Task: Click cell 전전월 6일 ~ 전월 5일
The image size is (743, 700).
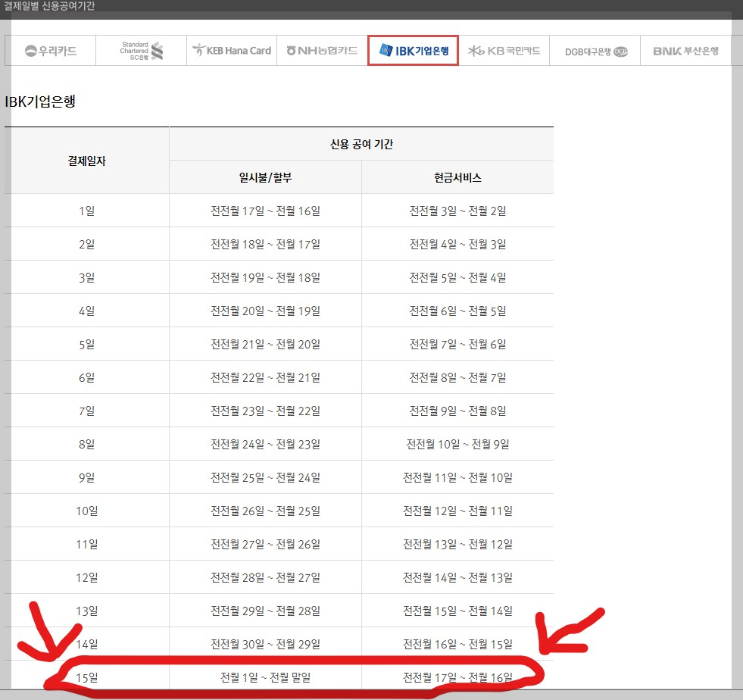Action: 457,311
